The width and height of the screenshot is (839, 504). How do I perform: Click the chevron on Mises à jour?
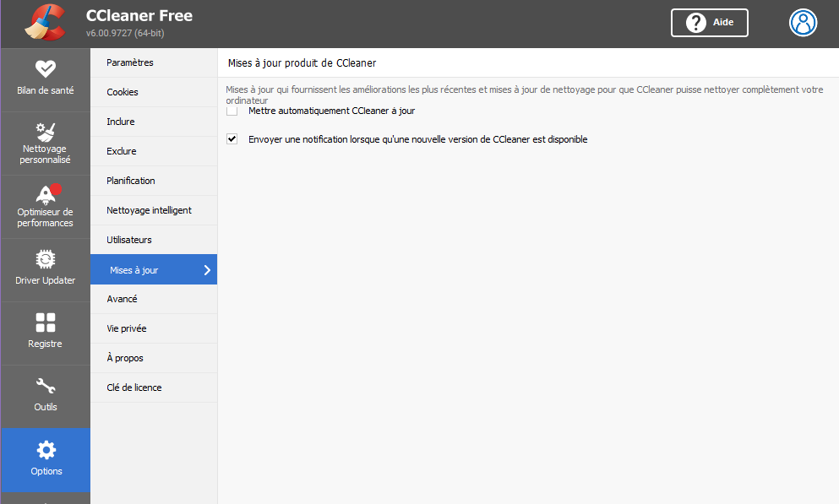click(207, 270)
